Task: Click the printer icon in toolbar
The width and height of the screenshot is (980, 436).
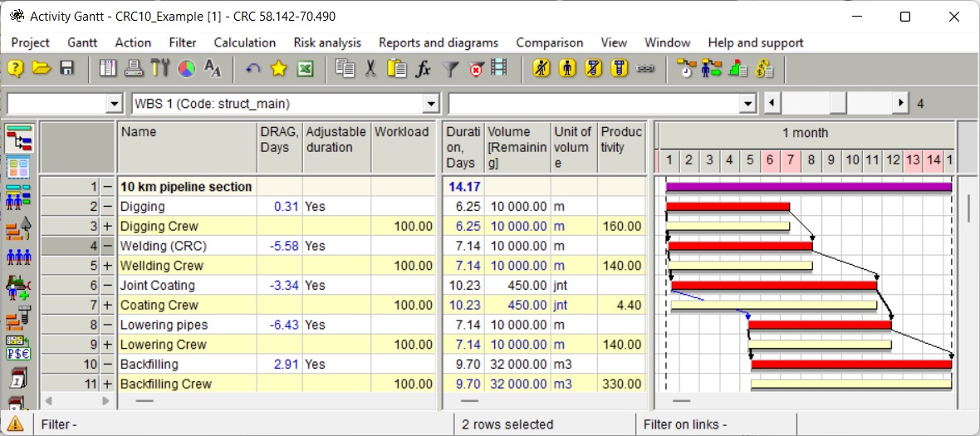Action: (x=134, y=68)
